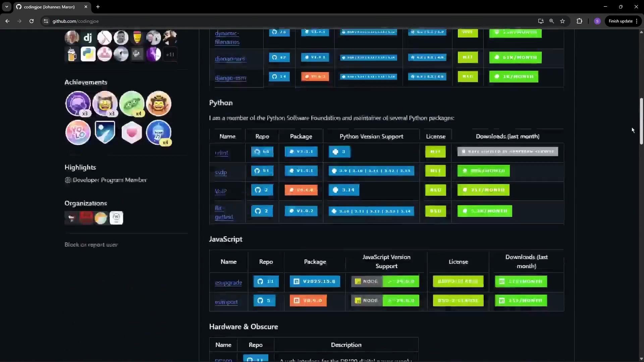Click the install app icon in address bar
The image size is (644, 362).
click(541, 21)
